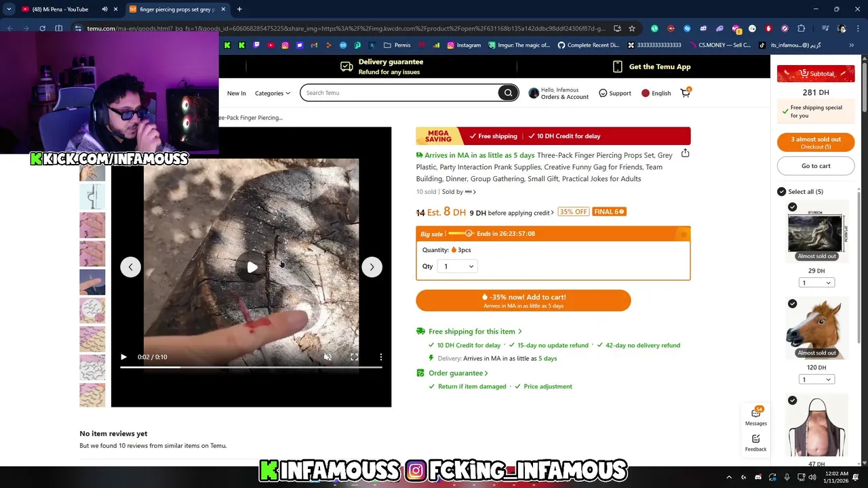The width and height of the screenshot is (868, 488).
Task: Show previous product image arrow
Action: point(130,267)
